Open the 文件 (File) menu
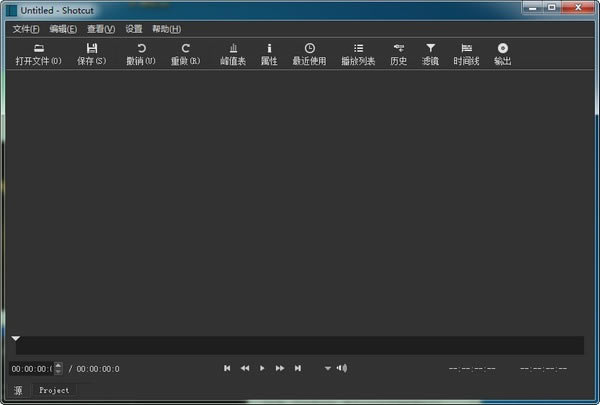The height and width of the screenshot is (405, 600). click(x=26, y=29)
